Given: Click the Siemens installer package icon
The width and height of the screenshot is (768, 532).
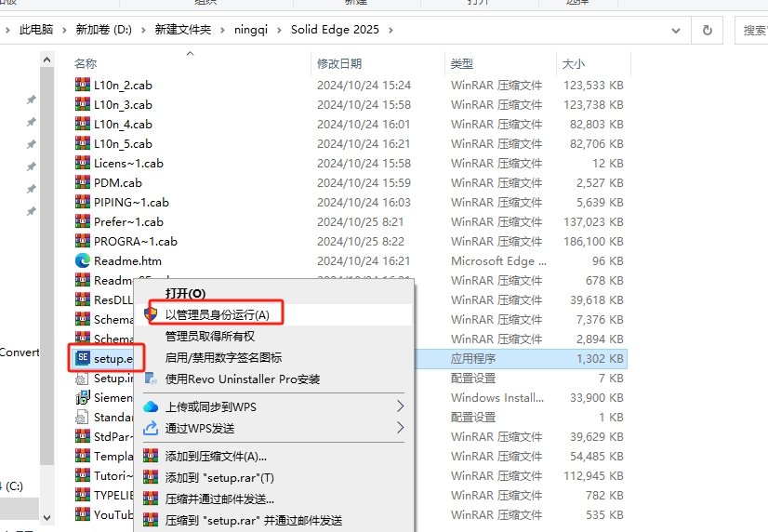Looking at the screenshot, I should 82,397.
